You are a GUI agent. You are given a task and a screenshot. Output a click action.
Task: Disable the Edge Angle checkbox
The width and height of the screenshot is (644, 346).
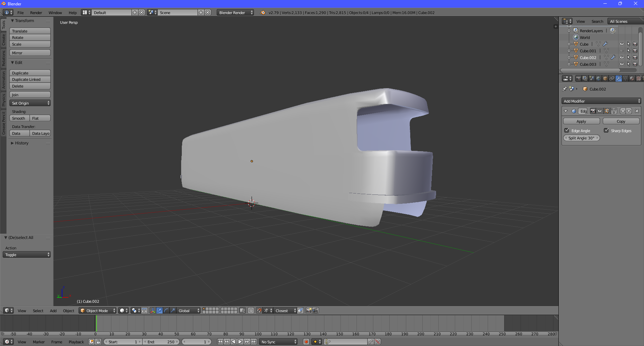(567, 131)
